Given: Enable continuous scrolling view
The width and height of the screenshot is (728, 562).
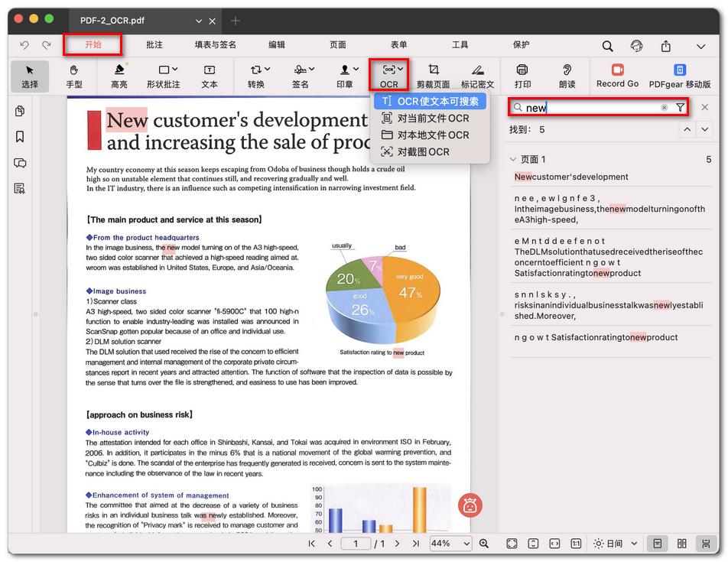Looking at the screenshot, I should 707,544.
